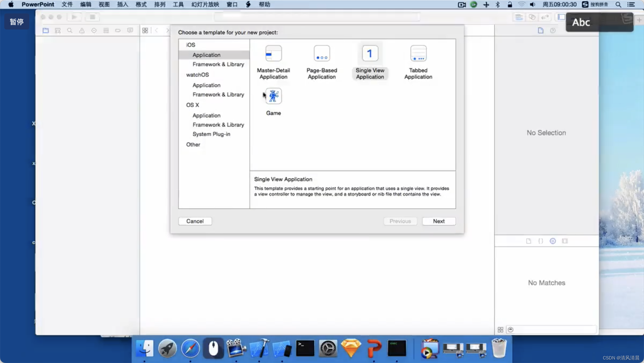The width and height of the screenshot is (644, 363).
Task: Open Safari from the Dock
Action: [x=190, y=349]
